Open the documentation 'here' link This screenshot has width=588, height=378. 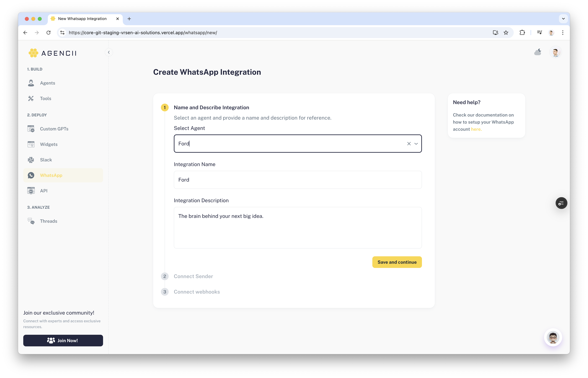point(476,129)
